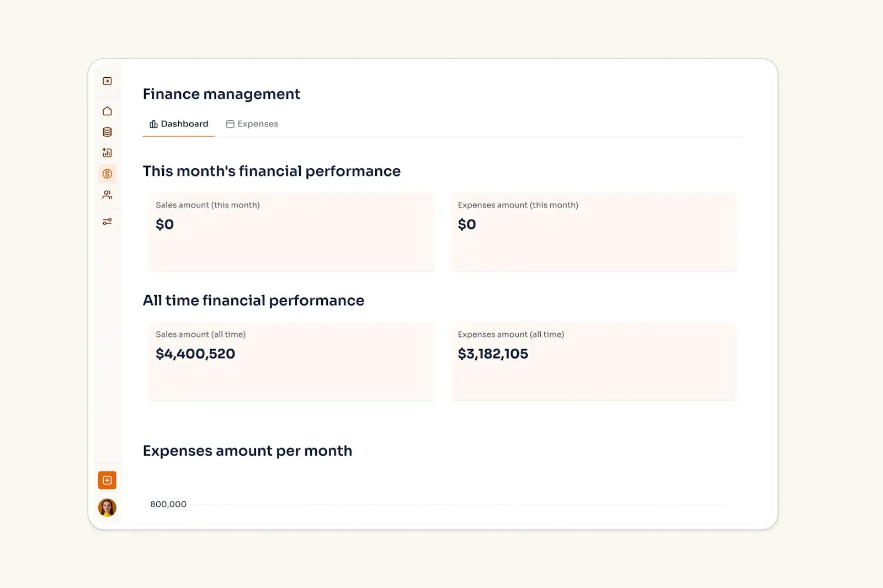Open the inventory database section
The height and width of the screenshot is (588, 883).
pyautogui.click(x=107, y=131)
